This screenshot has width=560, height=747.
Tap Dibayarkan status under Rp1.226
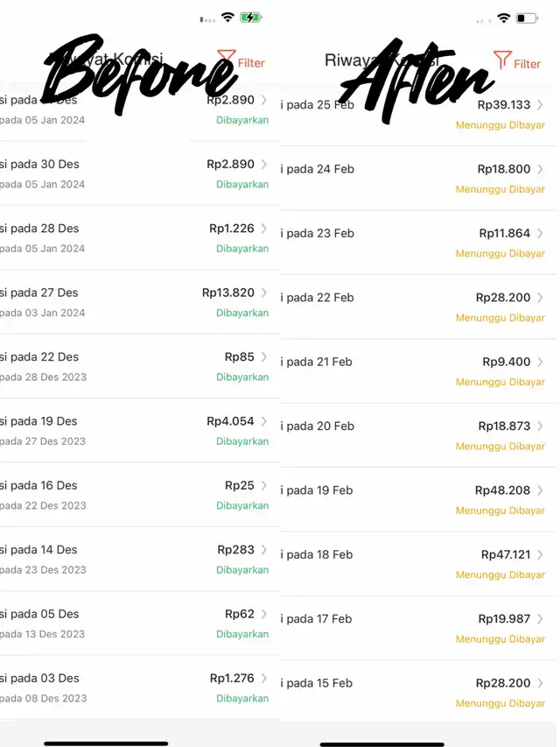click(x=242, y=249)
